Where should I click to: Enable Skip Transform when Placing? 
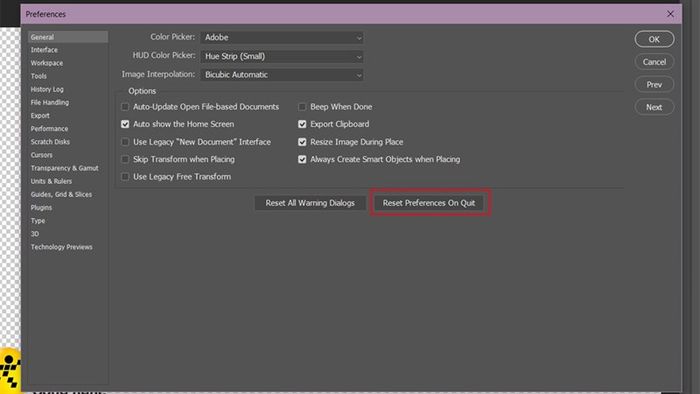tap(125, 159)
